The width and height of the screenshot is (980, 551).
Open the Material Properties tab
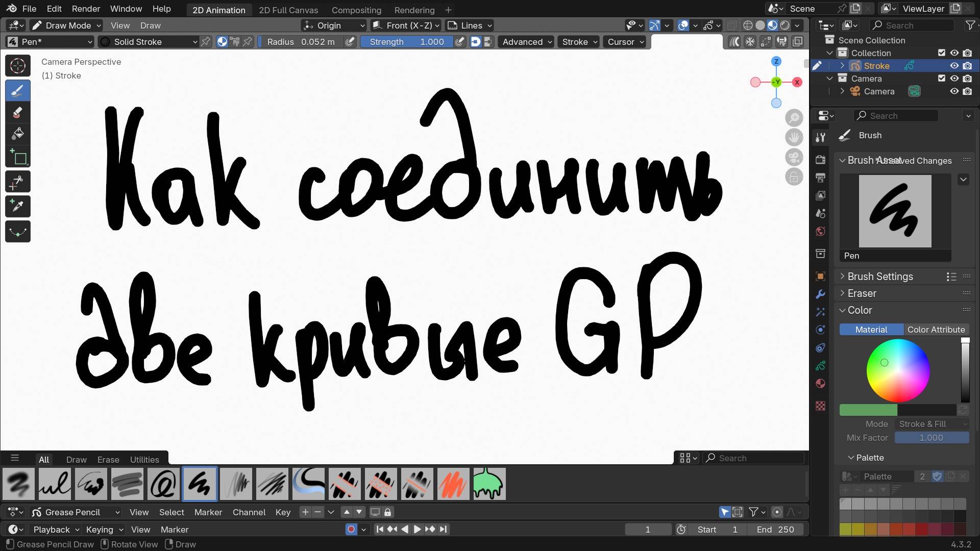(820, 383)
